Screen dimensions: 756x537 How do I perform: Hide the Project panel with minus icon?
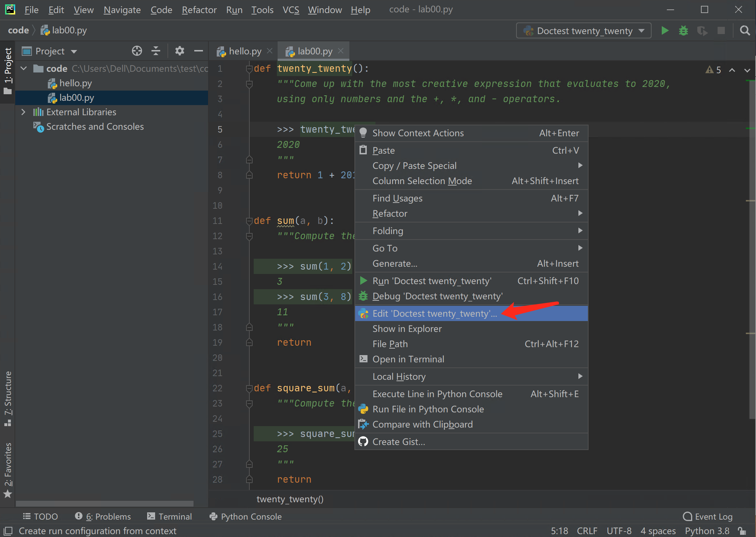pyautogui.click(x=198, y=51)
